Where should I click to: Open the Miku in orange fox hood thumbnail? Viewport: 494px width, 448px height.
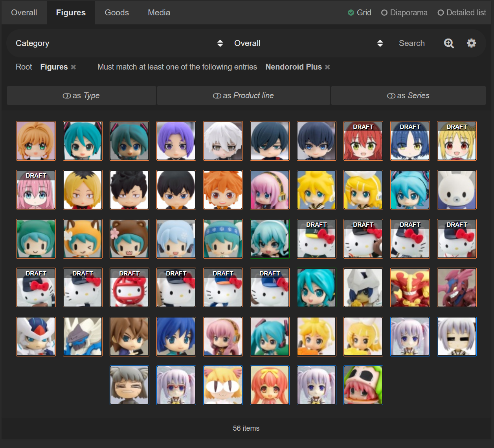tap(83, 239)
